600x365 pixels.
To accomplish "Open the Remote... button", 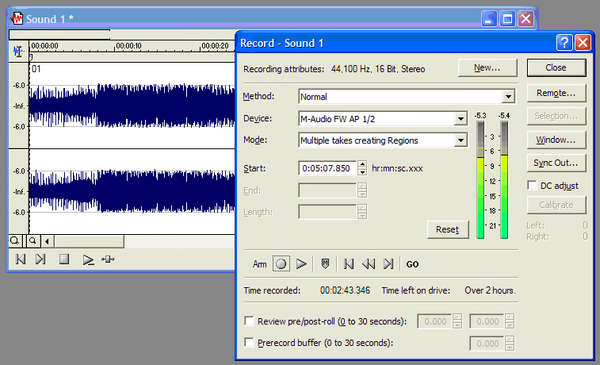I will [x=556, y=93].
